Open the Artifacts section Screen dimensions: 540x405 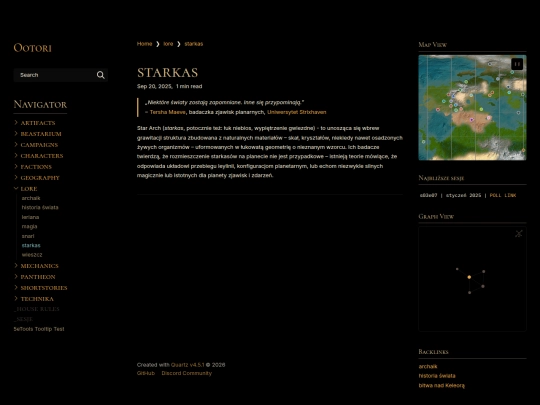tap(38, 123)
